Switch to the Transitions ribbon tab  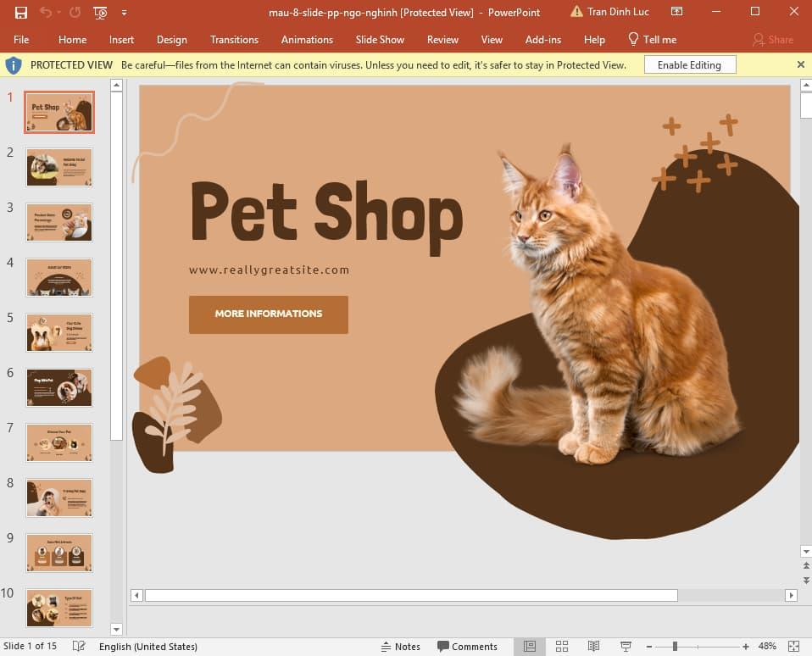tap(234, 39)
